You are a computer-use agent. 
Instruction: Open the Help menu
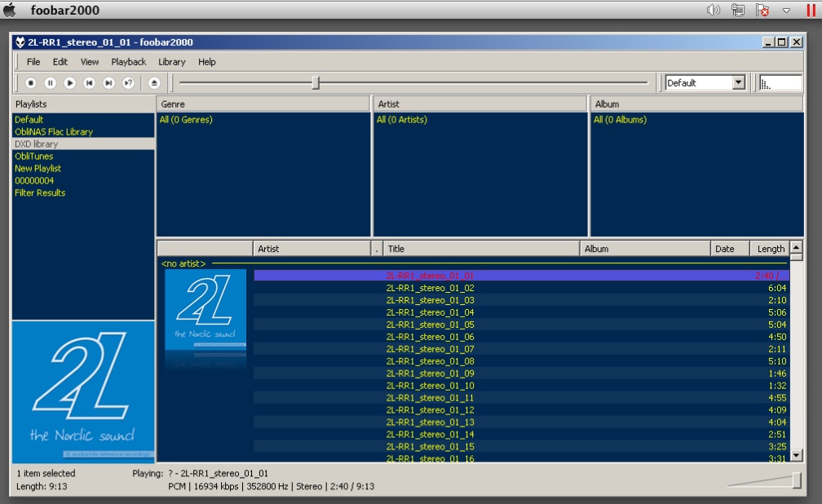[206, 62]
